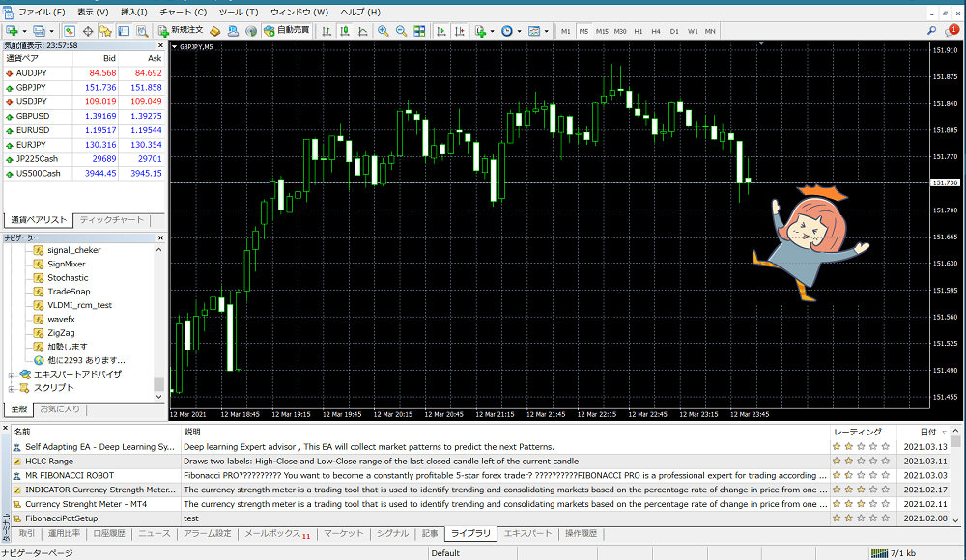Image resolution: width=966 pixels, height=560 pixels.
Task: Open the マーケット terminal tab
Action: (343, 534)
